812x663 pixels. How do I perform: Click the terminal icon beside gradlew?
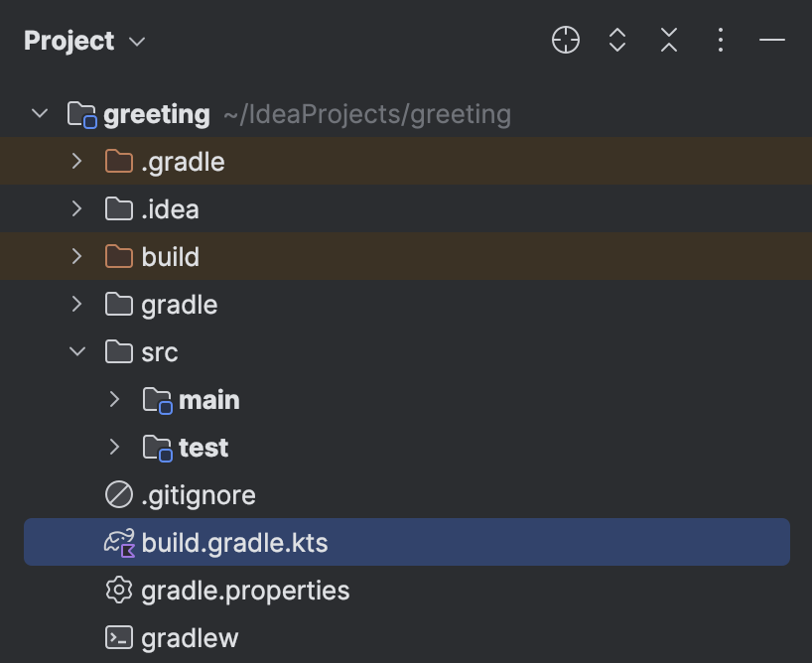(x=118, y=637)
